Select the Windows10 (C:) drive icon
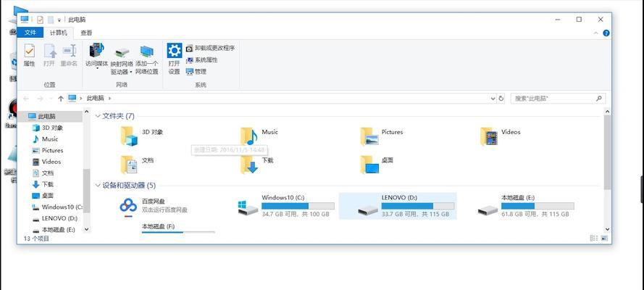Image resolution: width=644 pixels, height=290 pixels. coord(248,208)
